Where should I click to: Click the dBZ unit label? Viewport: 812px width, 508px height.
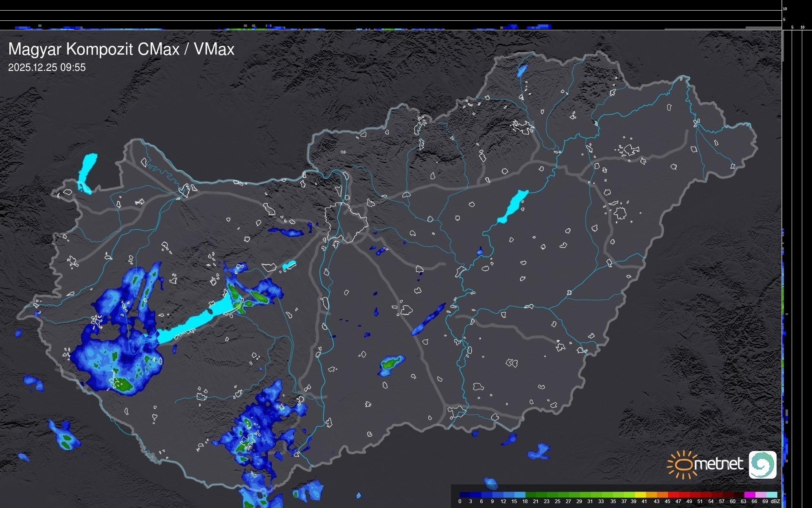pos(775,501)
